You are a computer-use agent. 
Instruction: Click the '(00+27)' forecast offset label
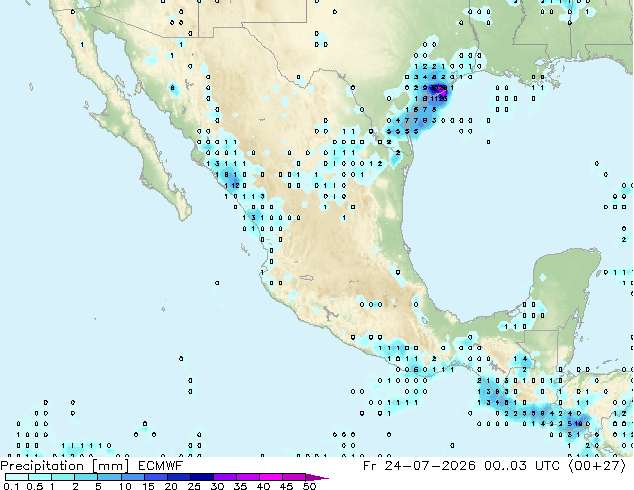point(598,466)
